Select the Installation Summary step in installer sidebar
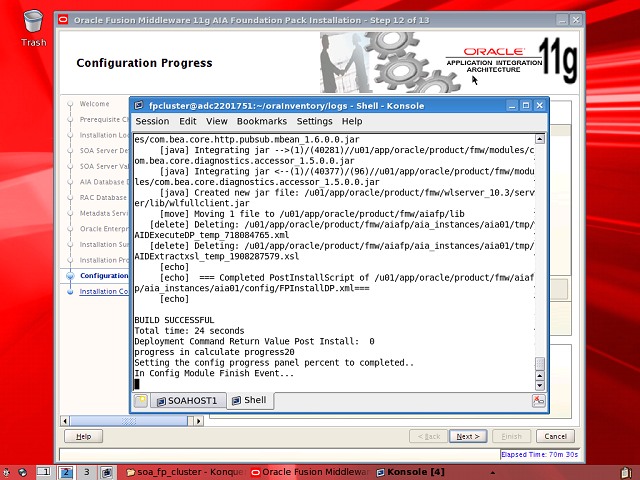Viewport: 640px width, 480px height. 104,244
